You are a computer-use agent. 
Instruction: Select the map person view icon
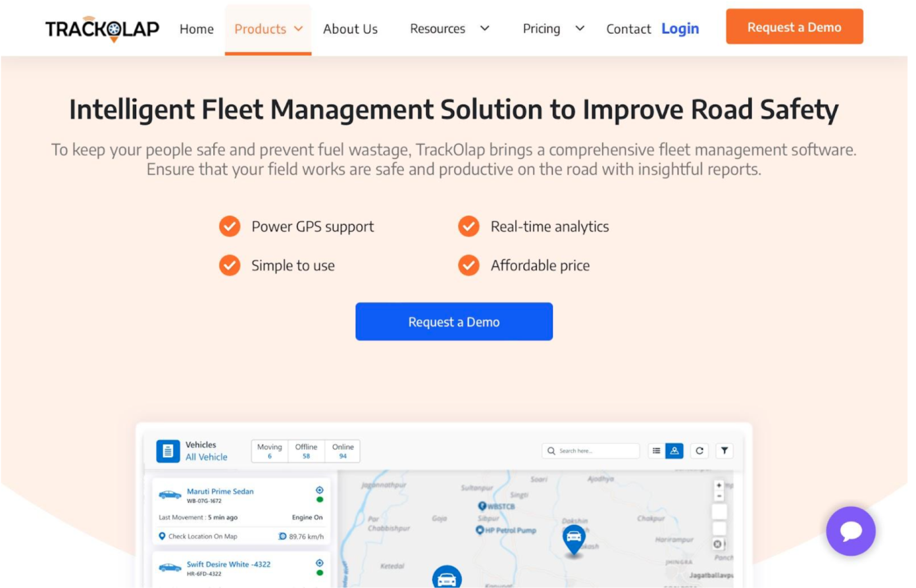674,451
